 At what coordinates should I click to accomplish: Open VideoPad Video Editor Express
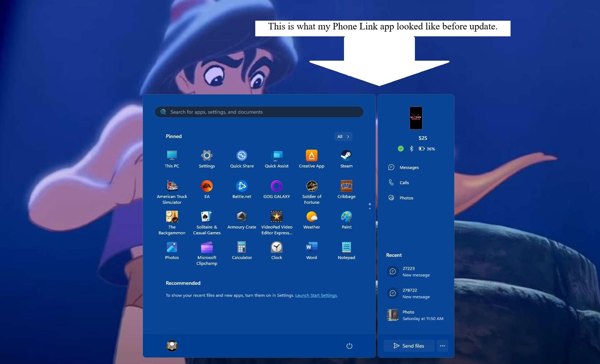click(277, 223)
